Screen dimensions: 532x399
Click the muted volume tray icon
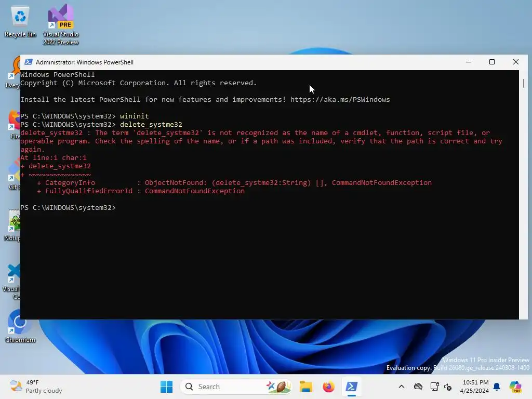[448, 387]
